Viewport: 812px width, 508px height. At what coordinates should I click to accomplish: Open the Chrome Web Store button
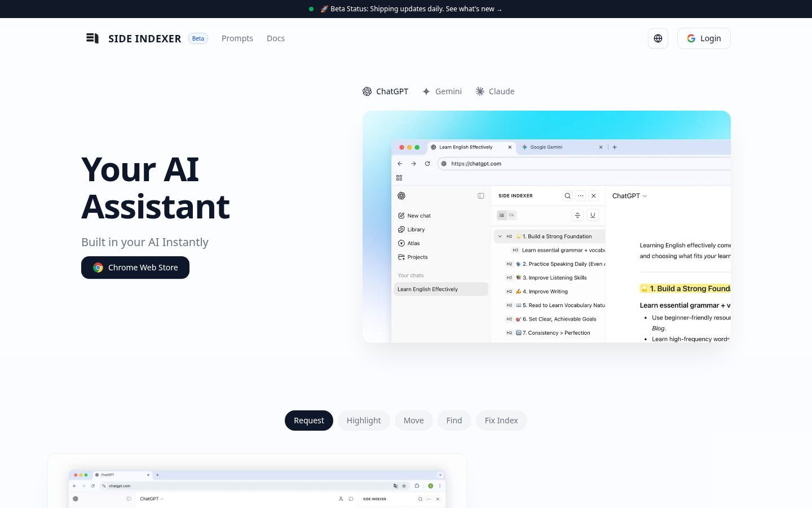[135, 268]
